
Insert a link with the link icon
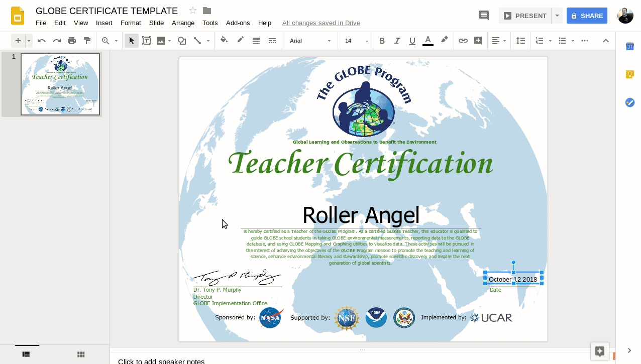pyautogui.click(x=463, y=41)
